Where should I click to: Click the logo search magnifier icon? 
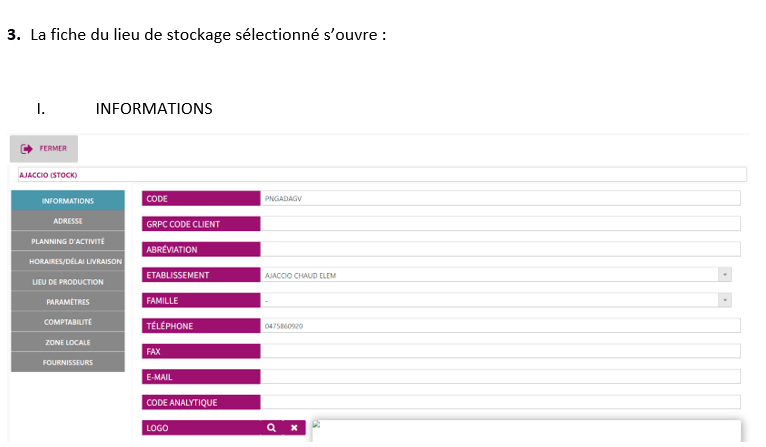pyautogui.click(x=272, y=428)
